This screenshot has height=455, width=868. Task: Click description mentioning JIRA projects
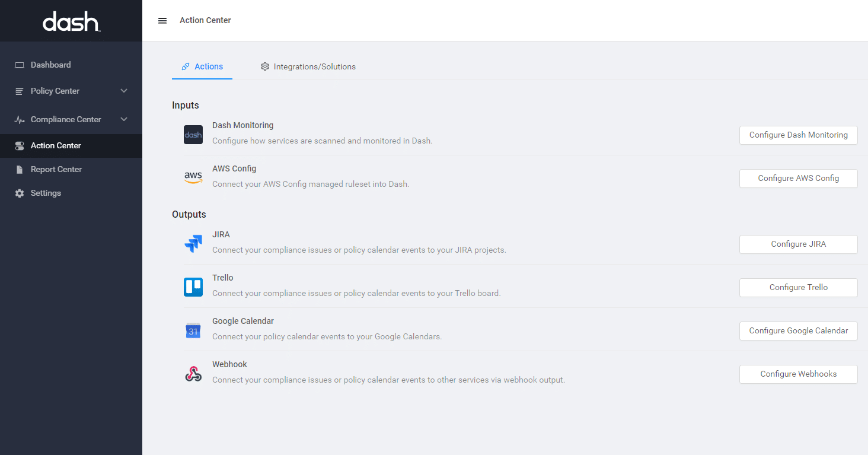point(359,250)
